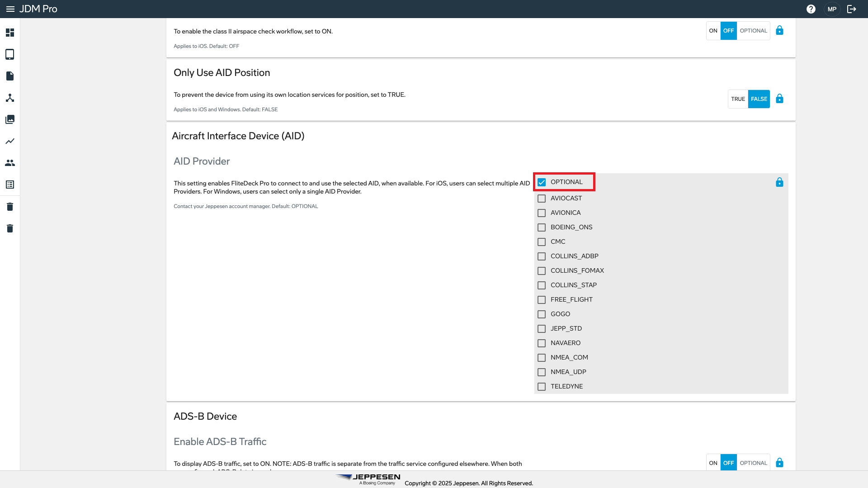868x488 pixels.
Task: Check the AVIOCAST provider checkbox
Action: click(x=542, y=199)
